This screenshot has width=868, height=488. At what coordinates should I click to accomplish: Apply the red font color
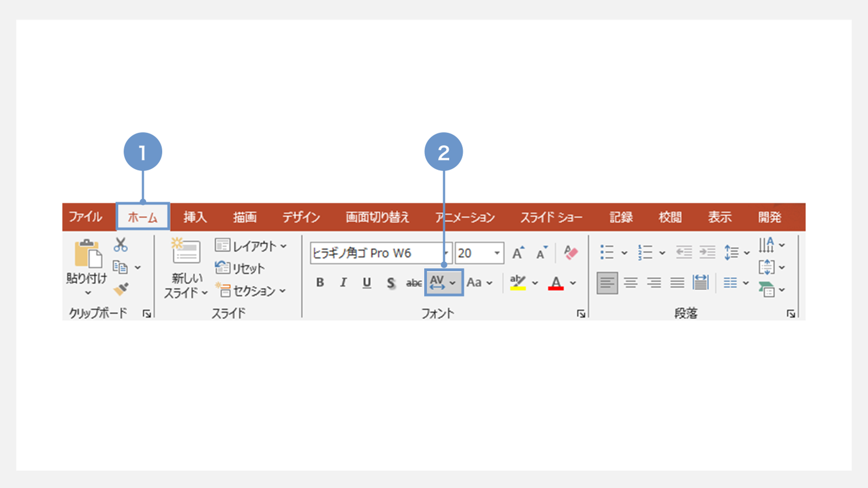tap(556, 283)
